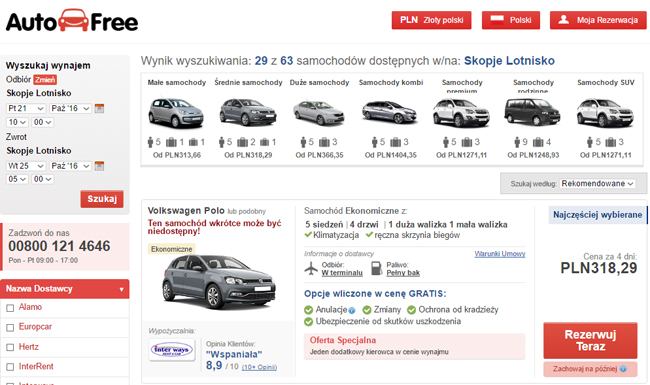Viewport: 650px width, 385px height.
Task: Check the InterRent supplier checkbox
Action: tap(10, 367)
